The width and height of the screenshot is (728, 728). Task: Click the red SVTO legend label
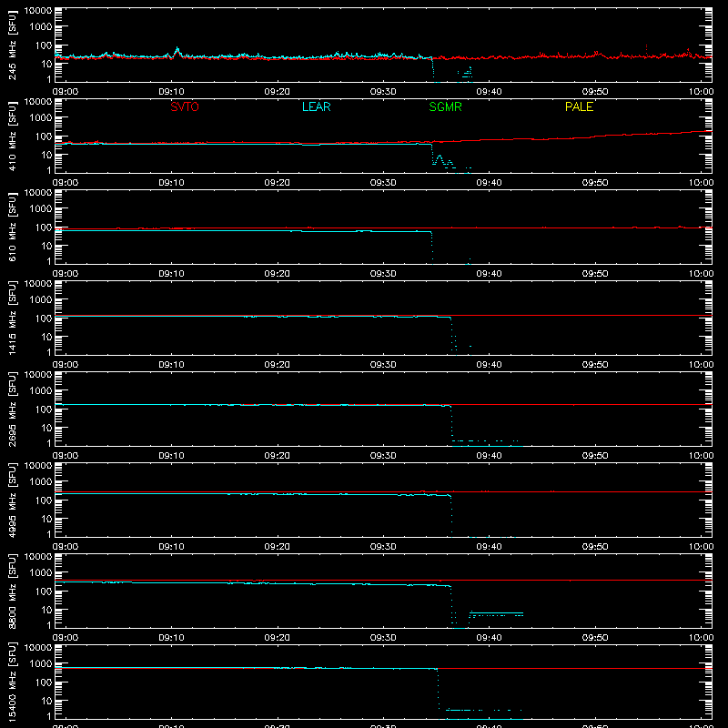[x=185, y=106]
